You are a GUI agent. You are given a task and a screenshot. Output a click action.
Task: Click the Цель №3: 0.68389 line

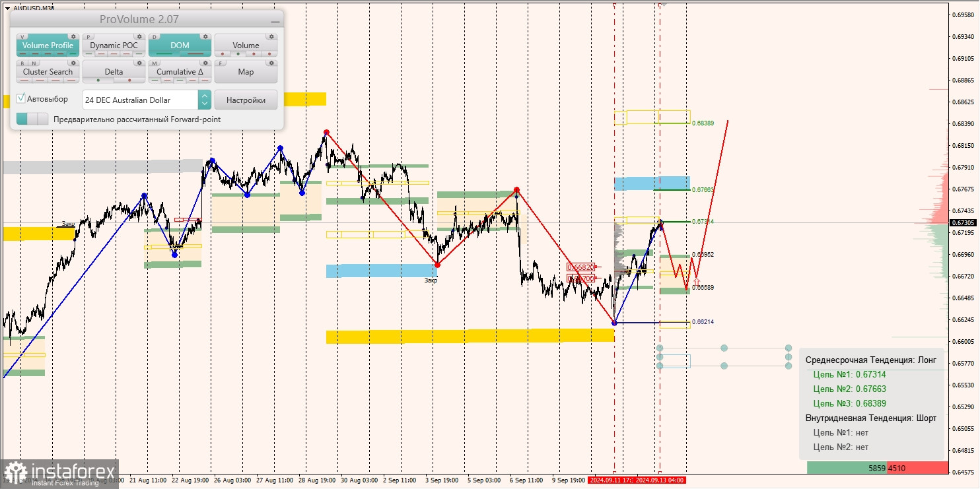849,403
